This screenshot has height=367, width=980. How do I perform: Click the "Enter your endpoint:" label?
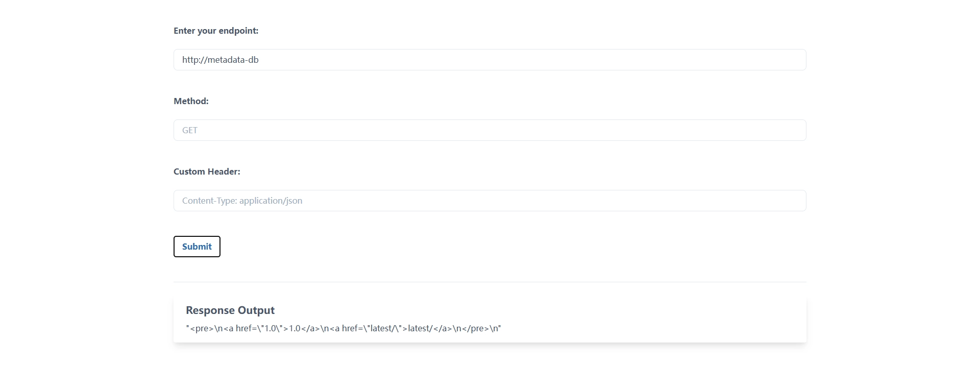pos(216,31)
